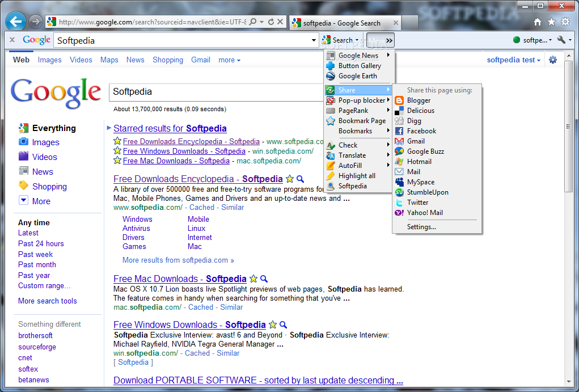Click the Button Gallery puzzle icon
Screen dimensions: 579x392
331,66
